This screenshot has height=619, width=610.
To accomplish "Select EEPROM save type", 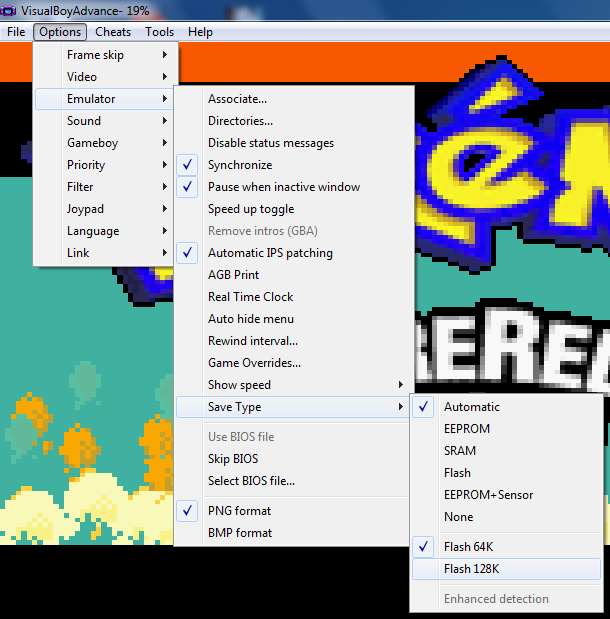I will point(507,429).
